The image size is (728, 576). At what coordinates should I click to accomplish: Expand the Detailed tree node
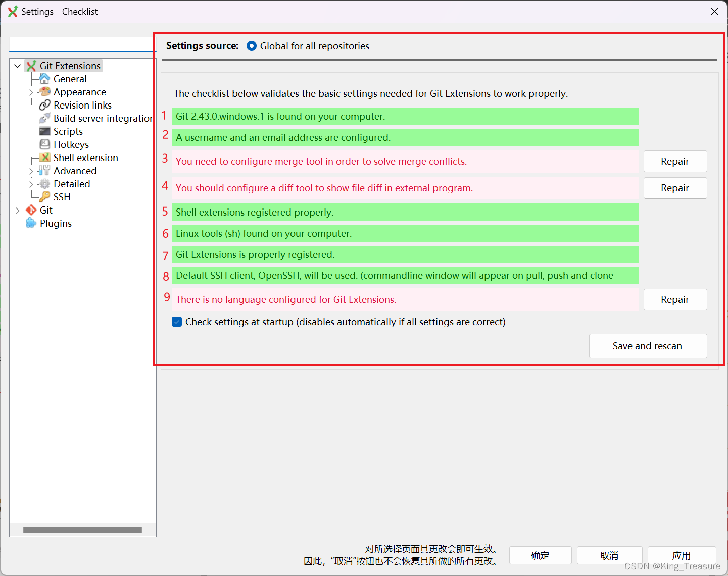(x=31, y=184)
